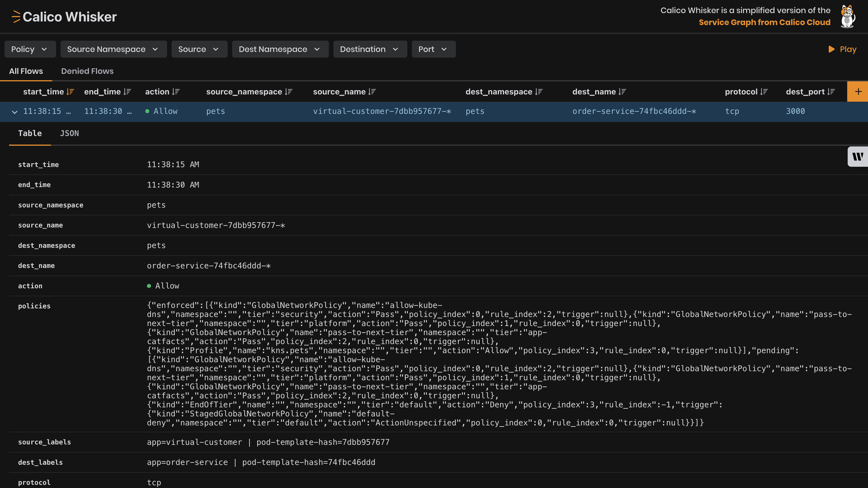This screenshot has height=488, width=868.
Task: Click the Calico Whisker title
Action: 70,17
